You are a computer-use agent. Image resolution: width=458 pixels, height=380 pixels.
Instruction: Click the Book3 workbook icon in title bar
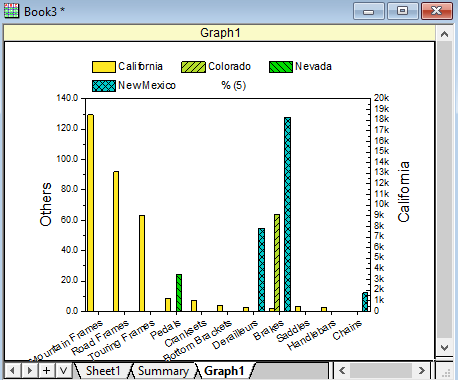pos(11,11)
